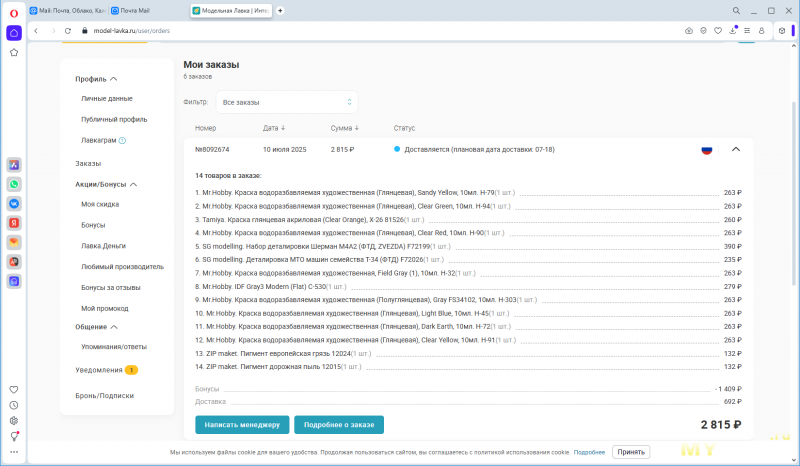
Task: Go to Заказы in profile menu
Action: (x=88, y=163)
